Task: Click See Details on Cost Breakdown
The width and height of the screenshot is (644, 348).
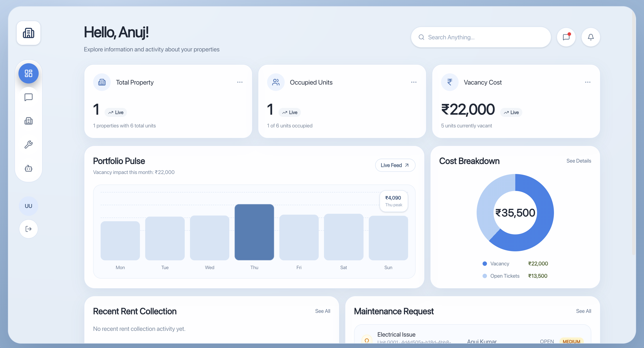Action: pyautogui.click(x=579, y=161)
